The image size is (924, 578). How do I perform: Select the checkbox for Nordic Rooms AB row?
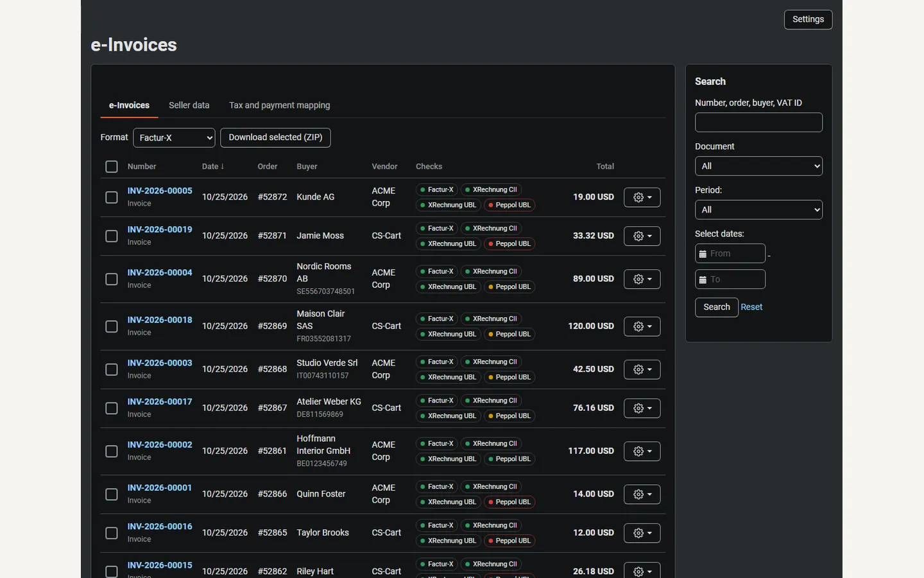click(112, 279)
